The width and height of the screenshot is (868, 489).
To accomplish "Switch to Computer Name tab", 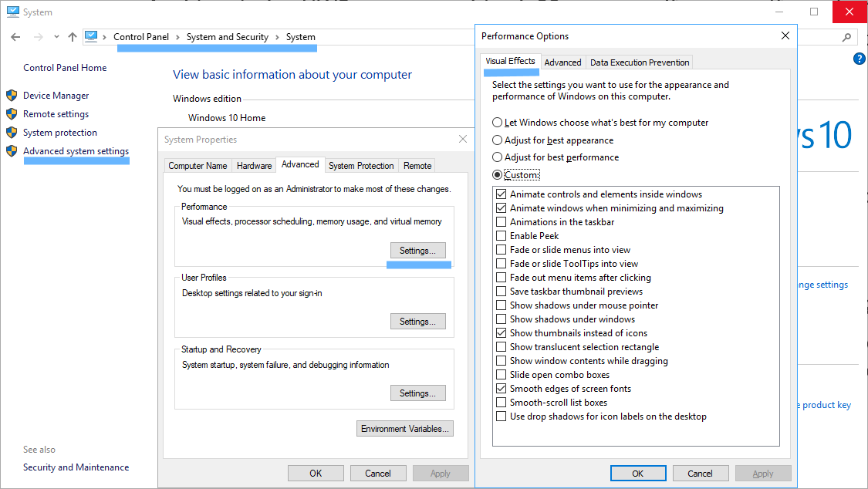I will [198, 165].
